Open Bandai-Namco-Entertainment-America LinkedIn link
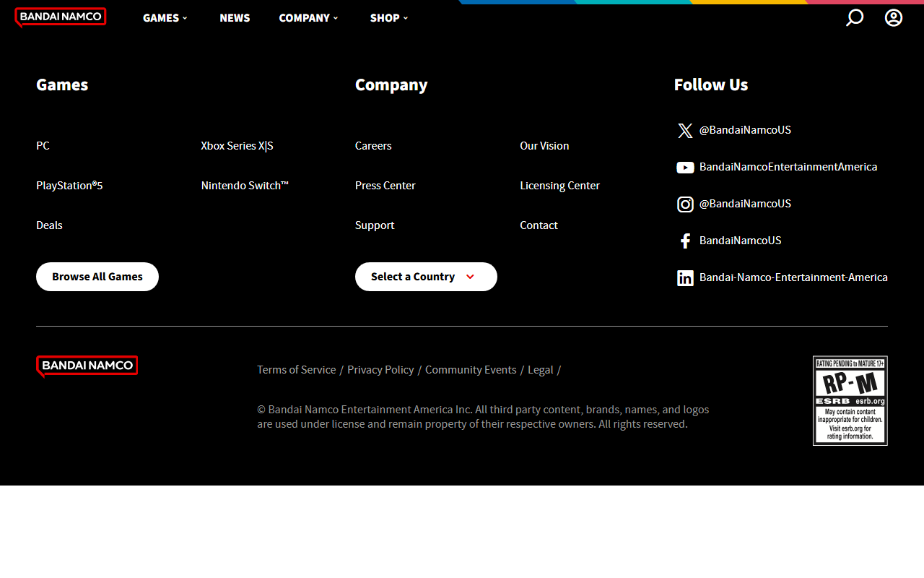 pos(793,277)
